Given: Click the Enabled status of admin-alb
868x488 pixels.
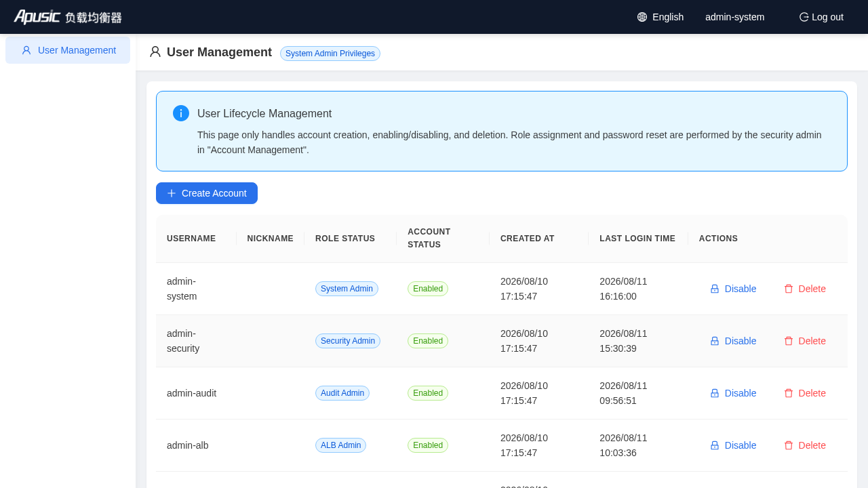Looking at the screenshot, I should point(428,445).
